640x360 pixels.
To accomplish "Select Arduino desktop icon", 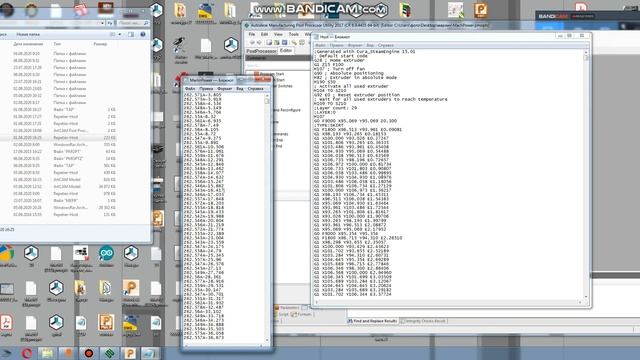I will pos(106,256).
